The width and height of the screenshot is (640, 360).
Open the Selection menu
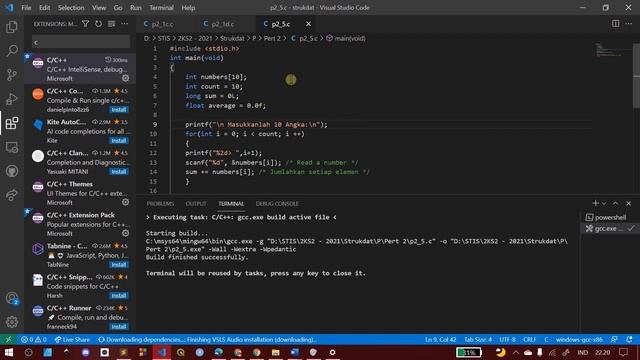(x=71, y=8)
